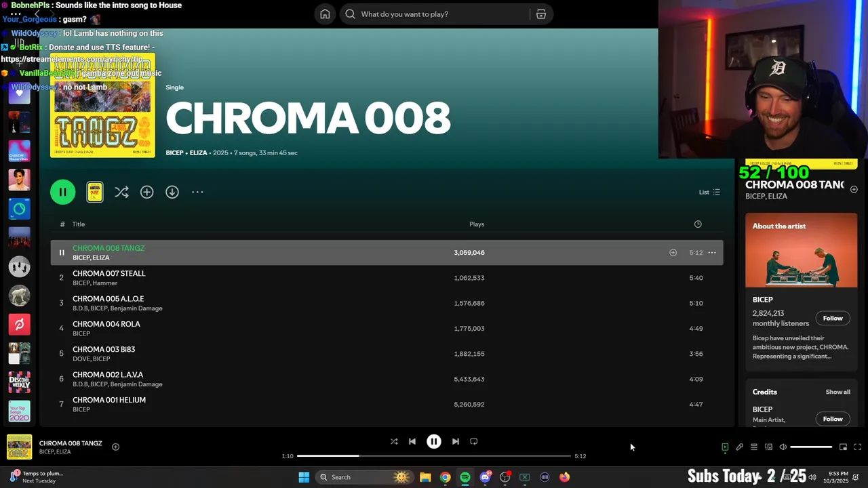Viewport: 868px width, 488px height.
Task: Open the DOVE artist link on track 5
Action: 81,359
